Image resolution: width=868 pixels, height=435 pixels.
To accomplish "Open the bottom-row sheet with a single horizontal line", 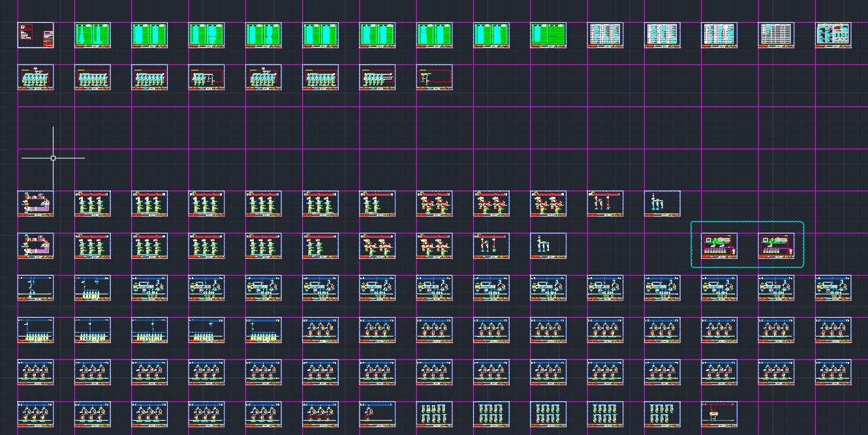I will 377,414.
